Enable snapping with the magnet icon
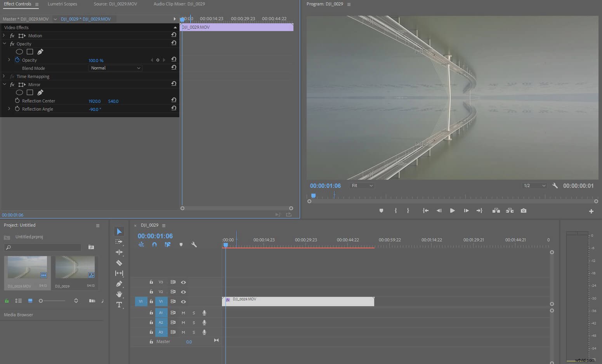Viewport: 602px width, 364px height. (154, 244)
